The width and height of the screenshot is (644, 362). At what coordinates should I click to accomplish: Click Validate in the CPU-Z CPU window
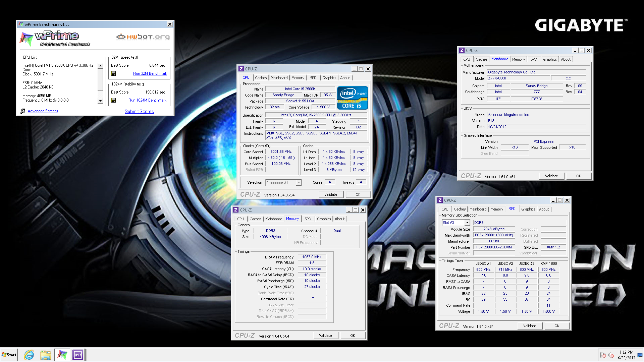[x=331, y=194]
